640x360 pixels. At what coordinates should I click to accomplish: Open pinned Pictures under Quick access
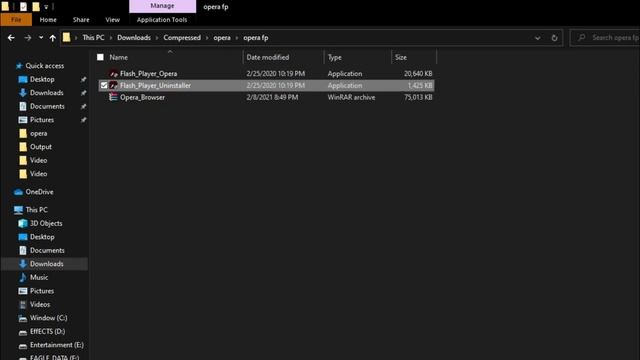tap(42, 120)
